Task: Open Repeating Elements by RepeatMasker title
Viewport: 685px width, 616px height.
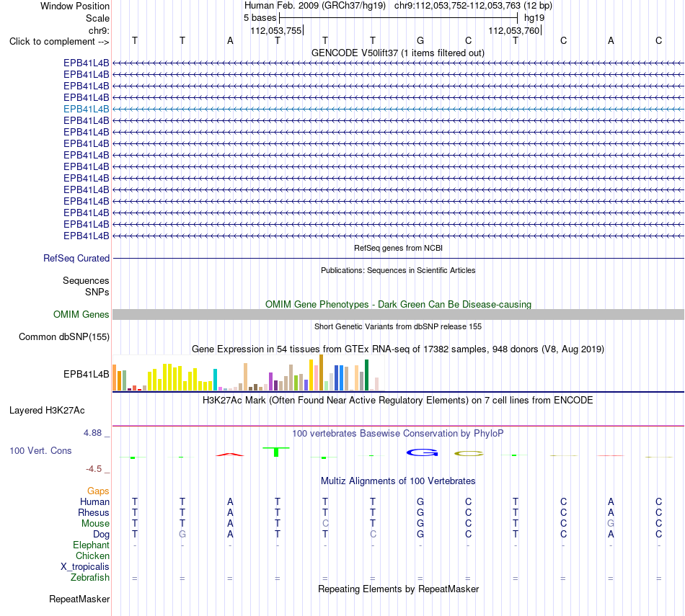Action: point(398,589)
